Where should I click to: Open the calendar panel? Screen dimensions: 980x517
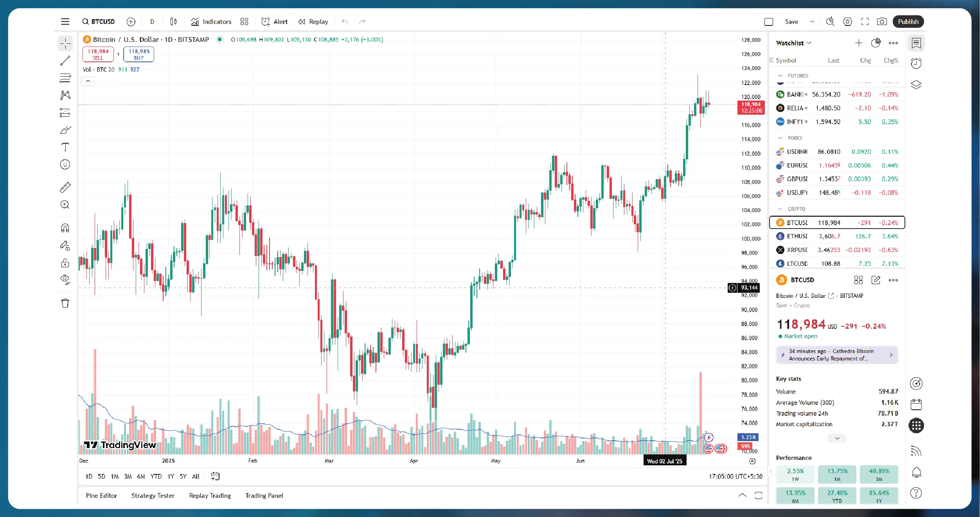[x=917, y=404]
